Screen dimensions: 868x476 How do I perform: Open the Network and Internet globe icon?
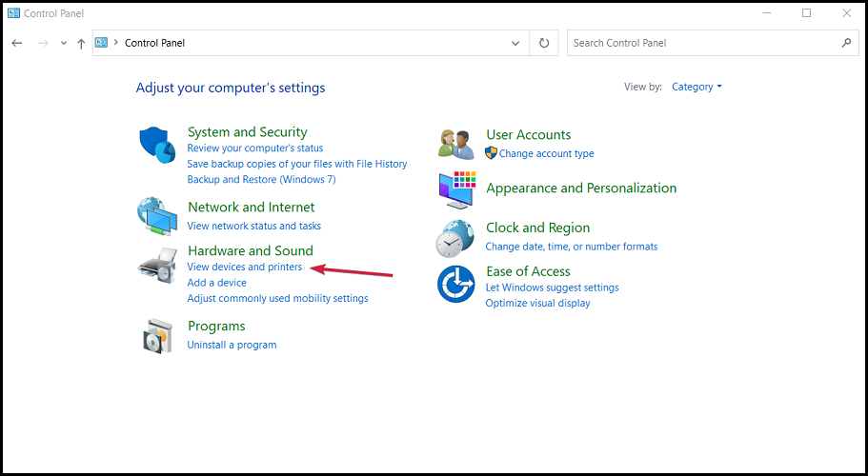tap(156, 217)
